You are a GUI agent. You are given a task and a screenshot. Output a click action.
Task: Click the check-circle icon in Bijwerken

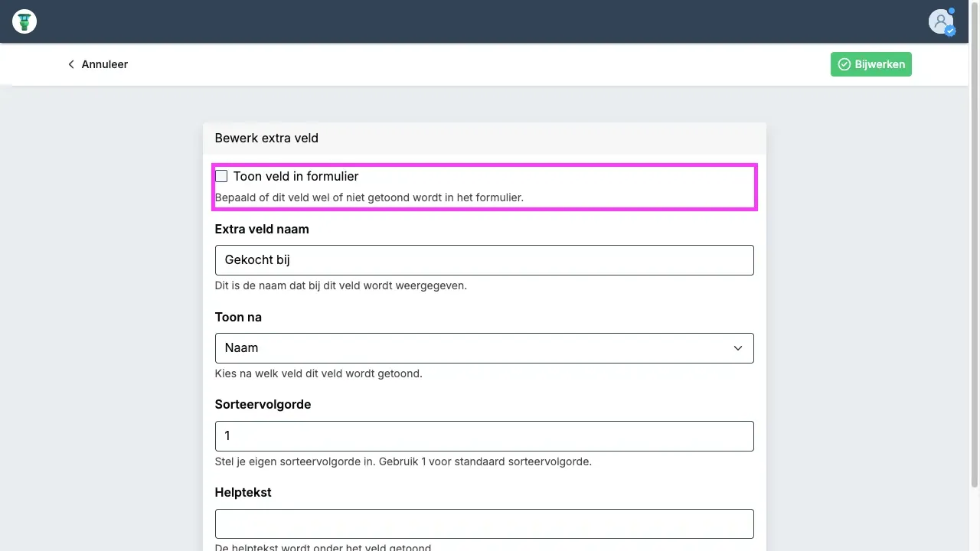tap(844, 64)
